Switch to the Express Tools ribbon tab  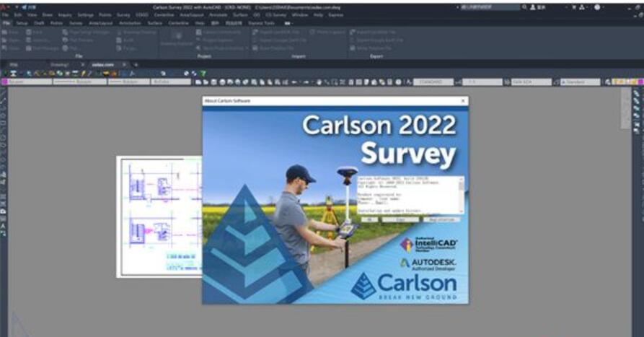[x=261, y=23]
